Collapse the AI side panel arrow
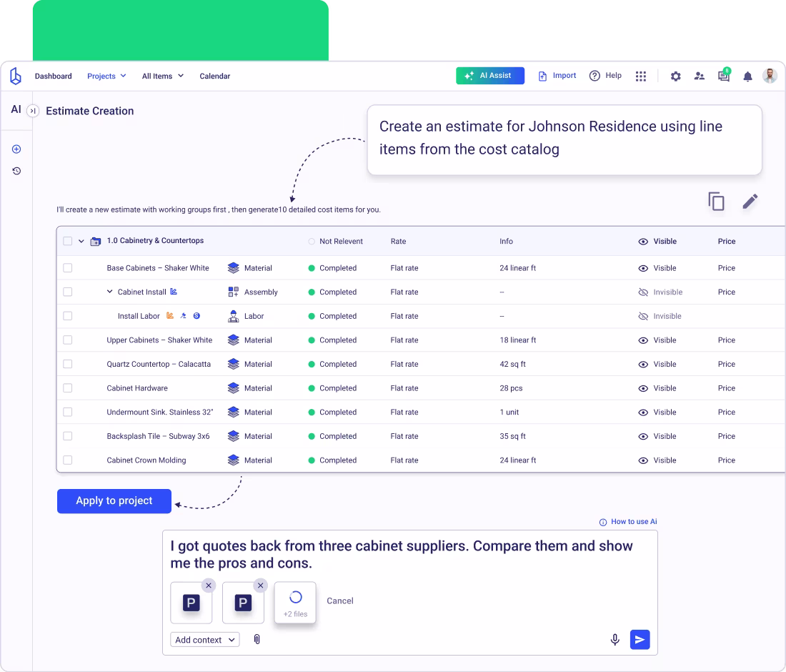The width and height of the screenshot is (786, 672). pos(33,111)
